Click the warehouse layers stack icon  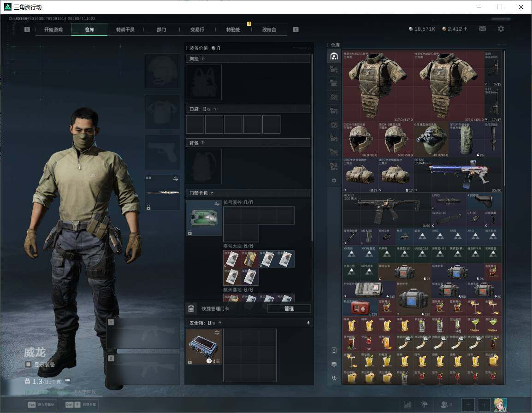[x=334, y=364]
